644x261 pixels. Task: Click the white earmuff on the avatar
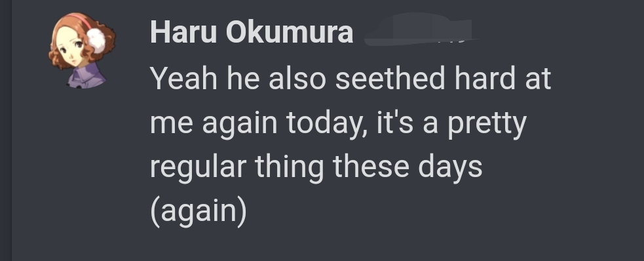96,40
